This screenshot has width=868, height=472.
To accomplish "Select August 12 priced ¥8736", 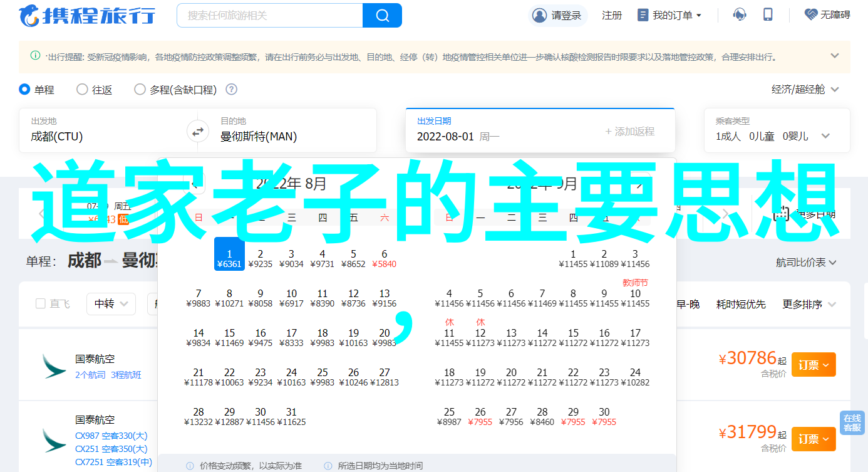I will tap(353, 298).
